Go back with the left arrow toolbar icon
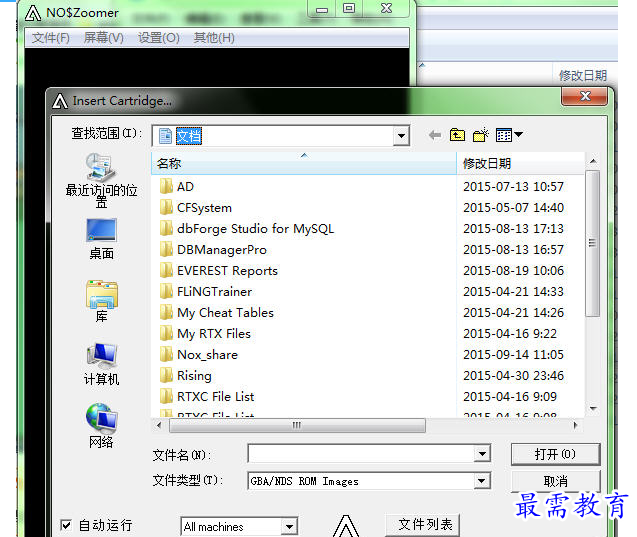Screen dimensions: 637x537 point(435,135)
